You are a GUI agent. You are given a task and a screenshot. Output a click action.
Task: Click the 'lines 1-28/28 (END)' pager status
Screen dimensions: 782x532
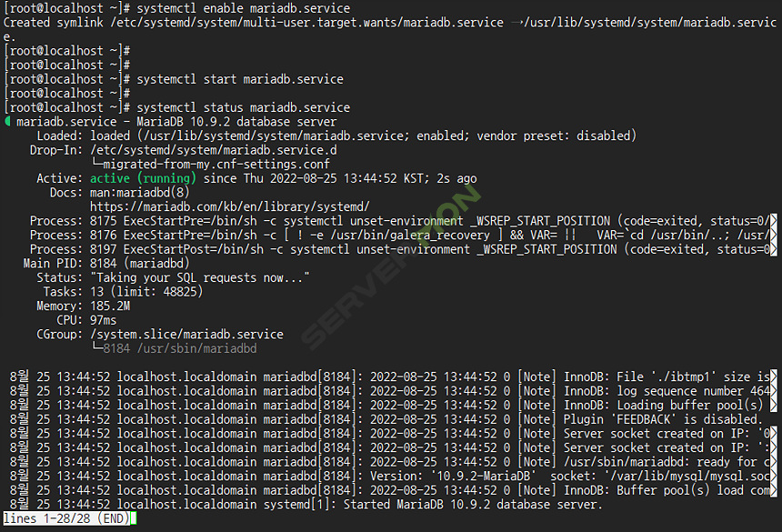[x=66, y=518]
